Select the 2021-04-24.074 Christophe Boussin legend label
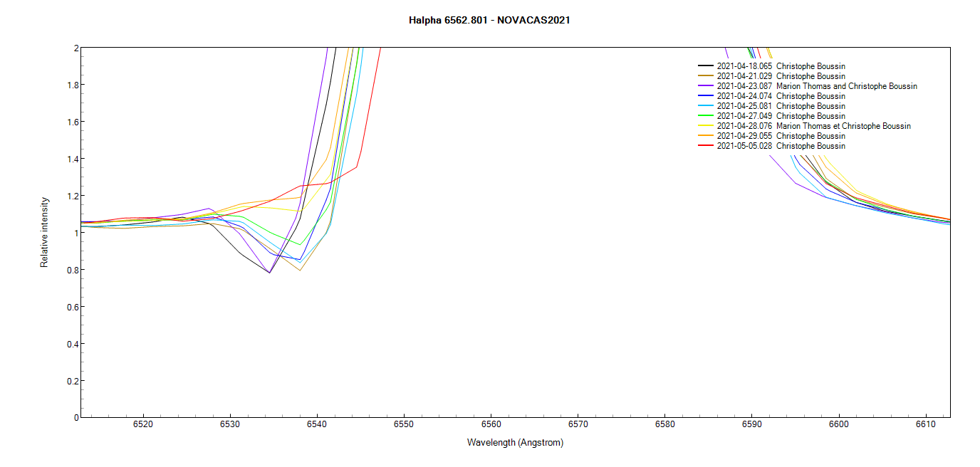The height and width of the screenshot is (467, 980). pos(781,96)
